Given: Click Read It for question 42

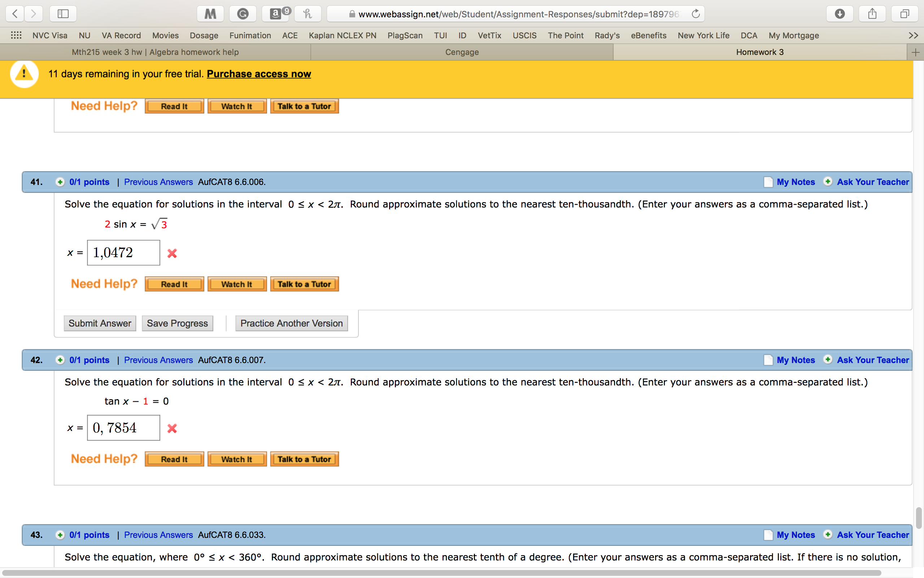Looking at the screenshot, I should pos(174,459).
